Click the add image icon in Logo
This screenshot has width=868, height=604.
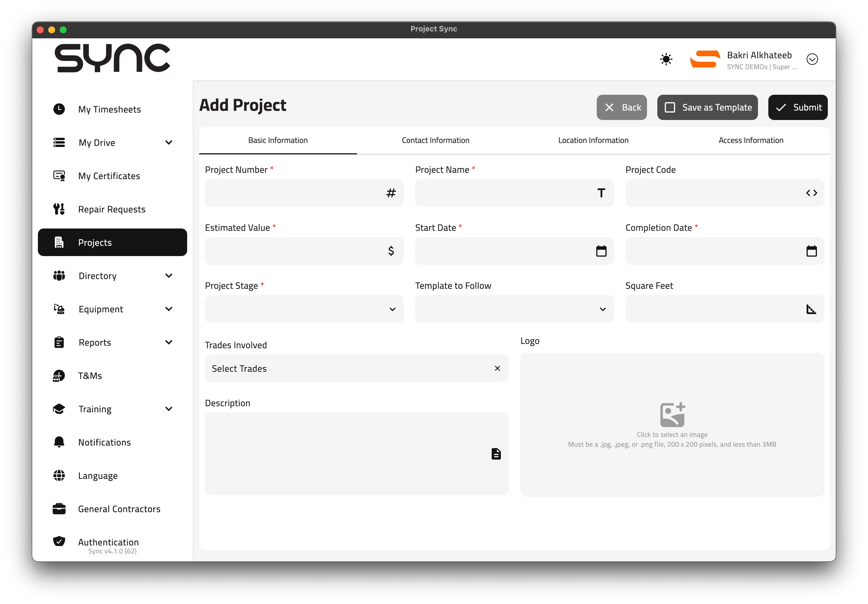tap(672, 414)
